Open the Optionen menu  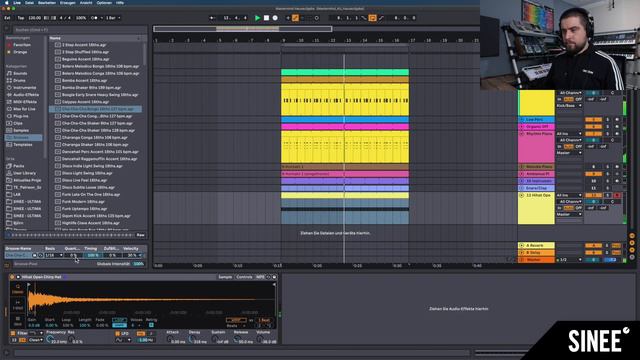(104, 2)
